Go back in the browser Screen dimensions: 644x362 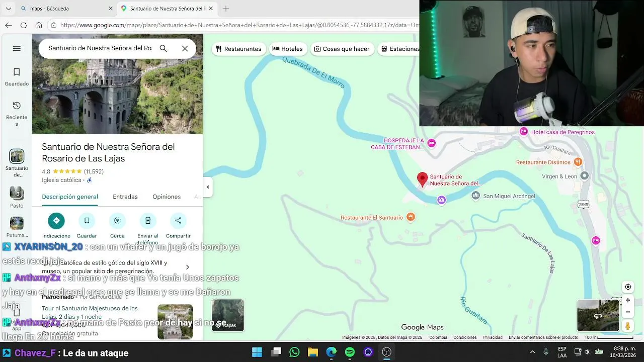[9, 25]
